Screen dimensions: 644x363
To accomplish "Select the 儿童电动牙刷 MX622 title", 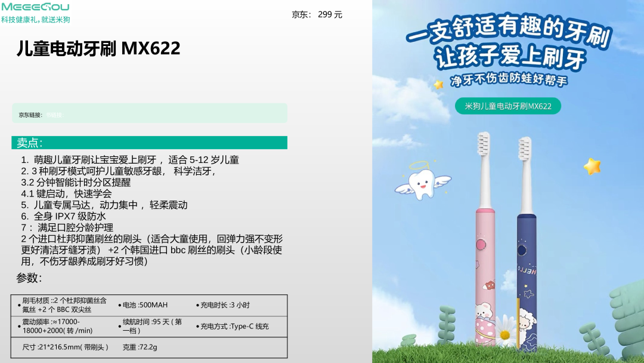I will [98, 48].
